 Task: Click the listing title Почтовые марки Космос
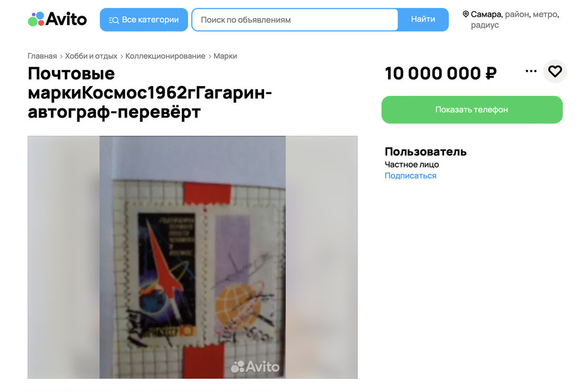pos(150,93)
